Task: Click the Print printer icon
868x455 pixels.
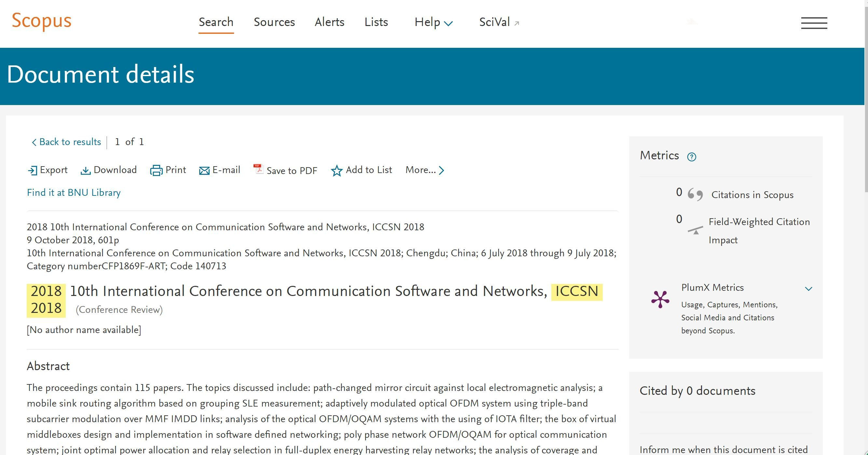Action: tap(156, 170)
